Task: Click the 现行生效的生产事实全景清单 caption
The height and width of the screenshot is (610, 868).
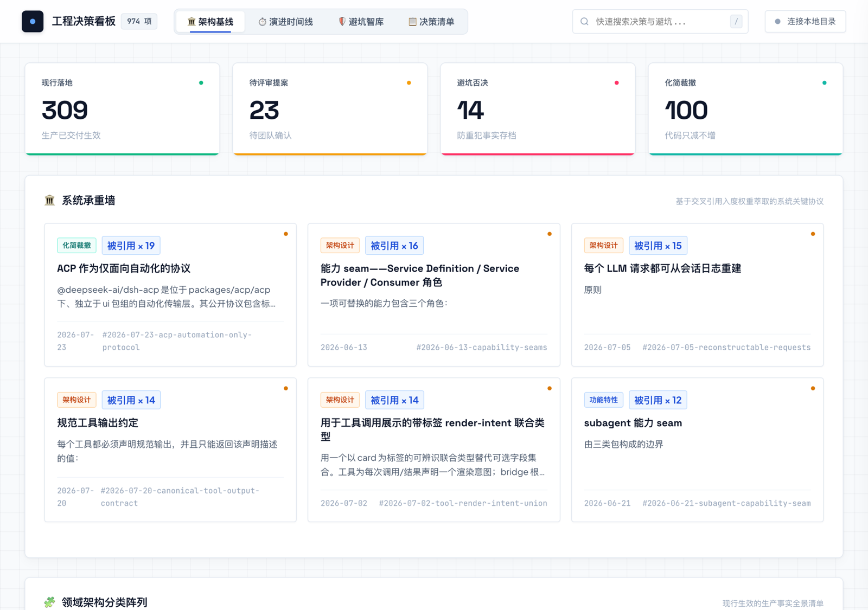Action: coord(773,603)
